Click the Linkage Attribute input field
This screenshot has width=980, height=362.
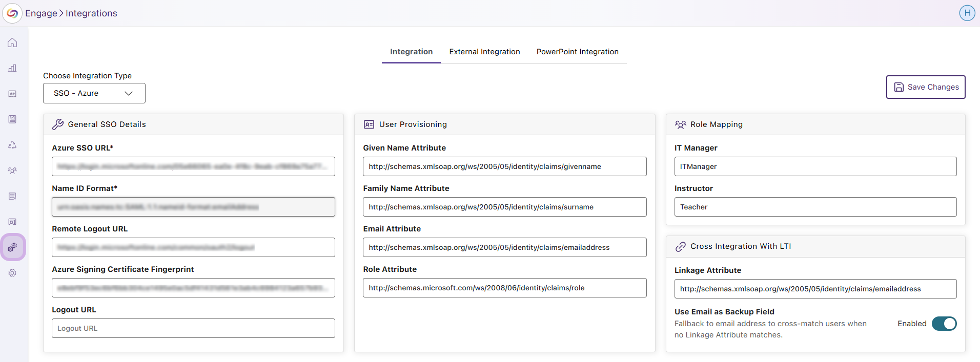point(815,289)
